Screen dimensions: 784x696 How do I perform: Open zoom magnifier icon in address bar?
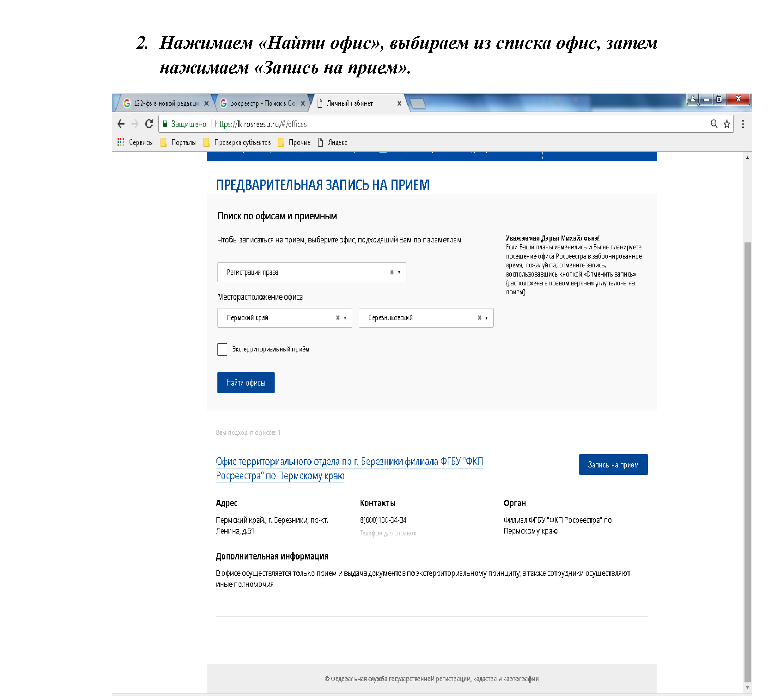(x=714, y=124)
